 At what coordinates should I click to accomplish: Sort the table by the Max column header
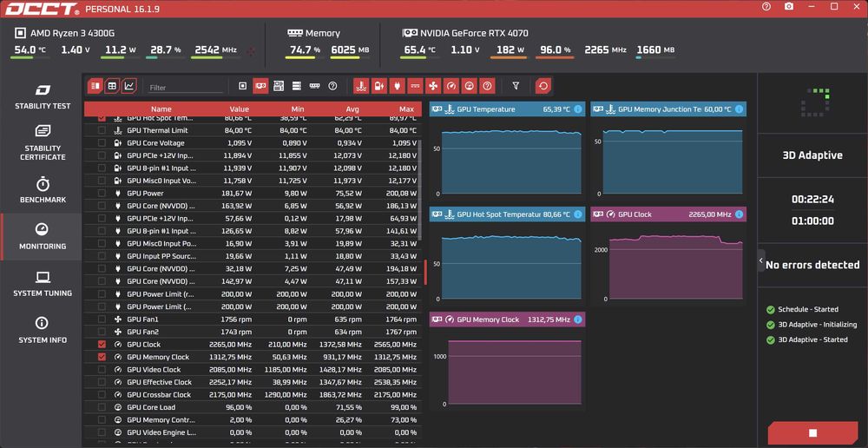point(406,109)
